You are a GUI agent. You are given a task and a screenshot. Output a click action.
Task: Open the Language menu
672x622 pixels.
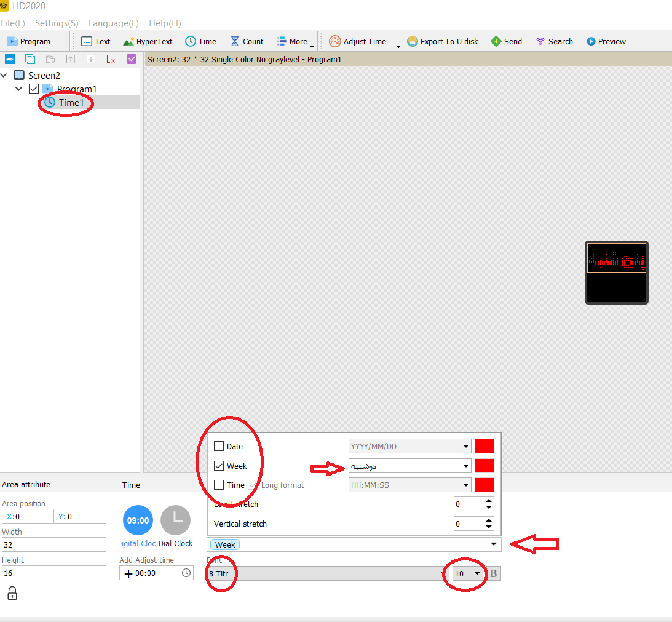coord(113,23)
